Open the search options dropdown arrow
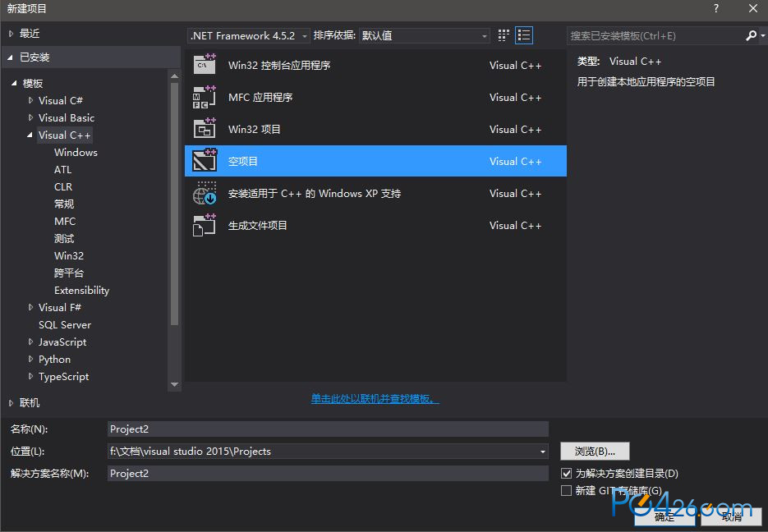This screenshot has height=532, width=768. point(762,36)
